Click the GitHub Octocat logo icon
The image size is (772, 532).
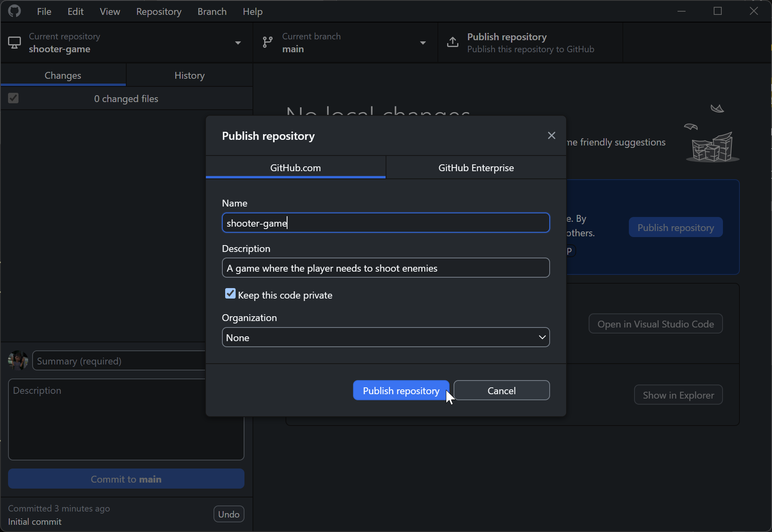[x=14, y=11]
